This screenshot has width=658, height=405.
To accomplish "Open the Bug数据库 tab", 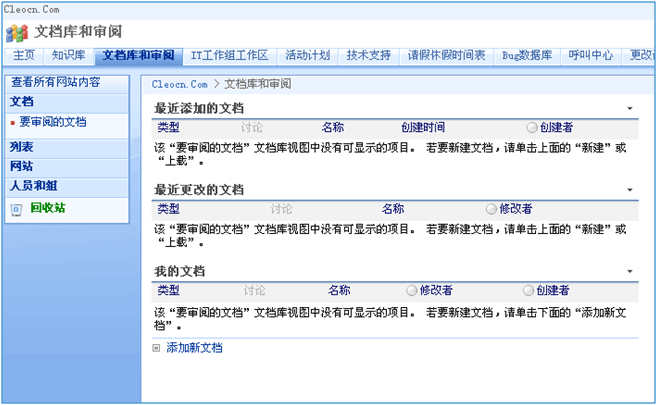I will click(527, 55).
